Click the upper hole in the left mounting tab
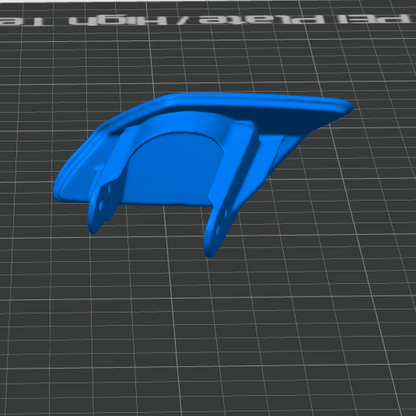Image resolution: width=416 pixels, height=416 pixels. 108,189
